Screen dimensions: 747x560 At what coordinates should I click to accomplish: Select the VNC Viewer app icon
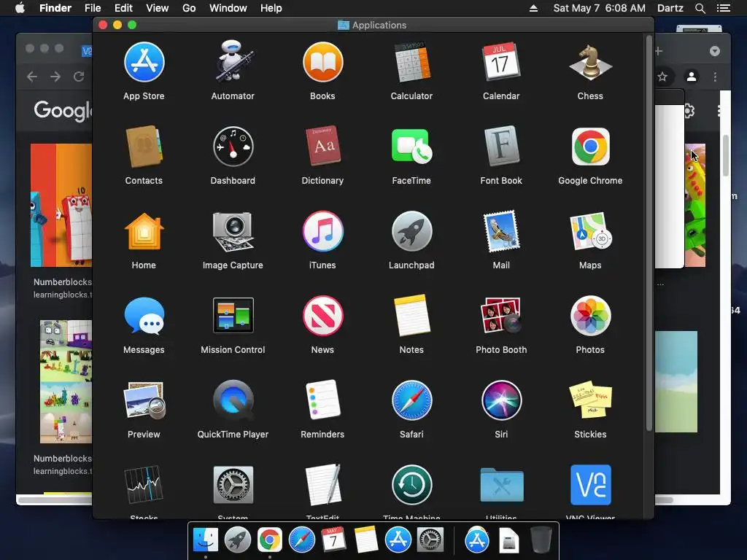(x=590, y=485)
